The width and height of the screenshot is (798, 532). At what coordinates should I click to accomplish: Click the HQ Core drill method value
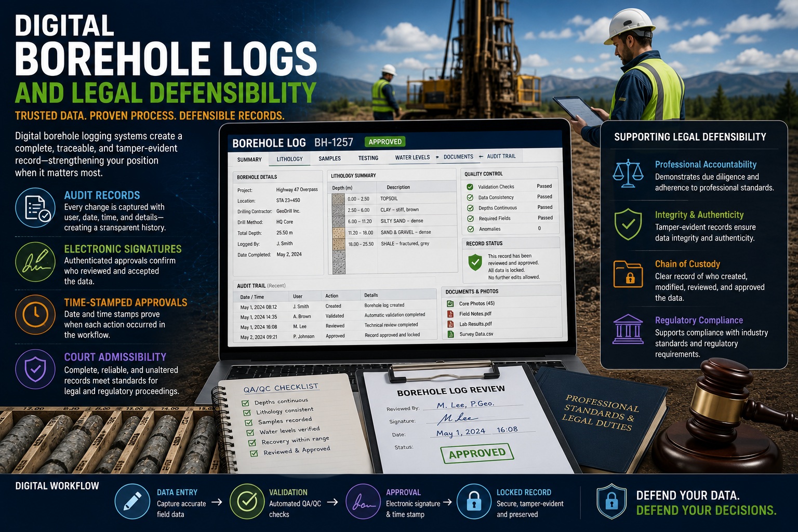[285, 222]
